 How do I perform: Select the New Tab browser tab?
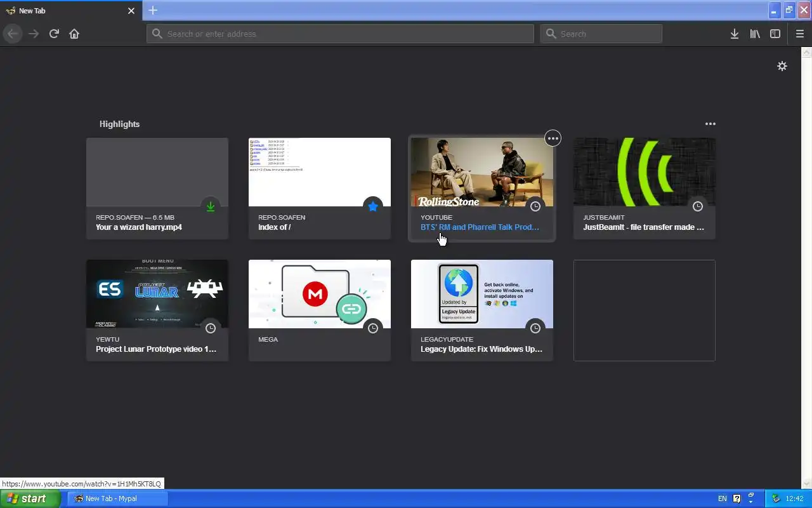pos(70,11)
